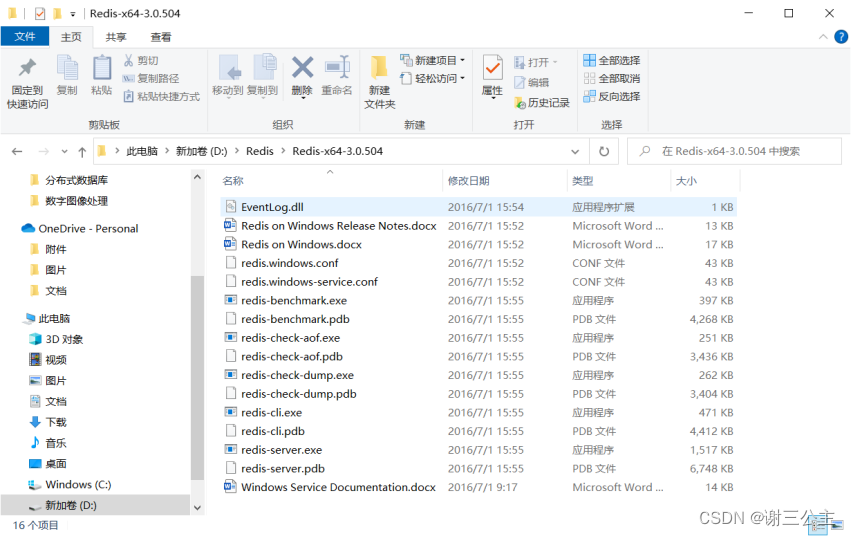Screen dimensions: 851x536
Task: Click the Redis breadcrumb segment
Action: point(259,151)
